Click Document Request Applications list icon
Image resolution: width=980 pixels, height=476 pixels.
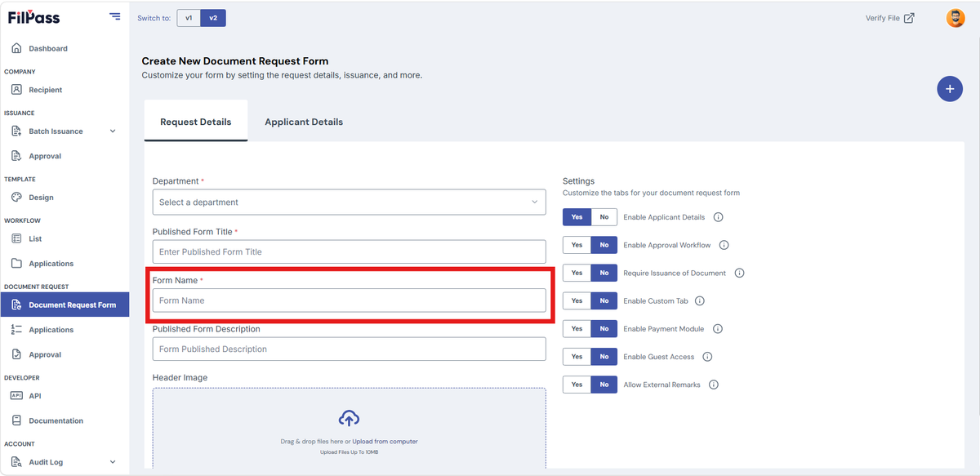point(16,329)
